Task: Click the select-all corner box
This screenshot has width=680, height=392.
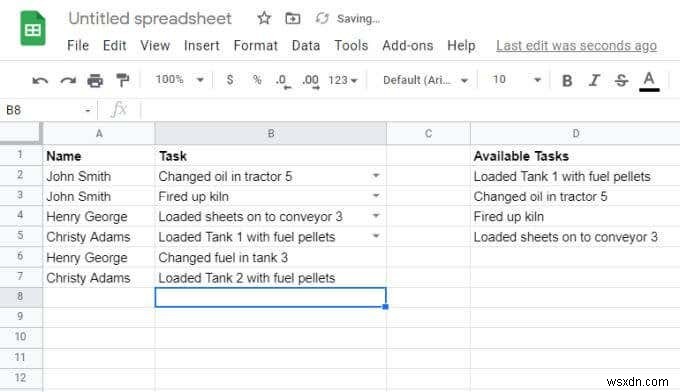Action: [20, 133]
